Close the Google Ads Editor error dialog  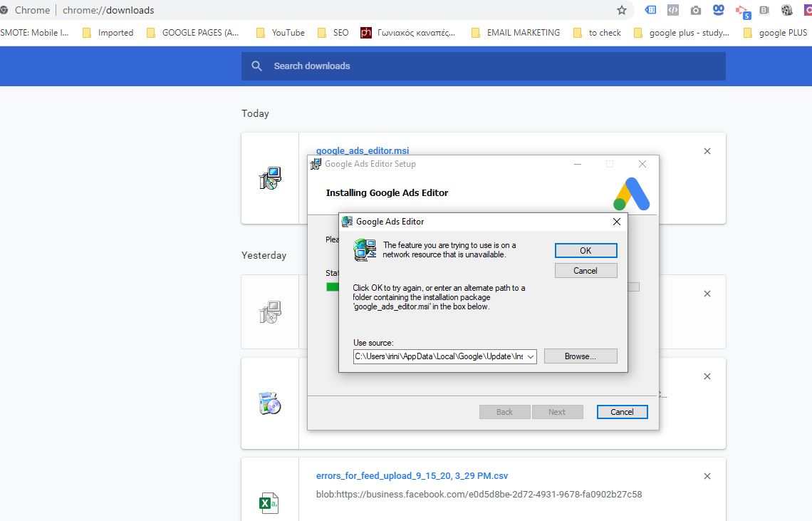[616, 222]
